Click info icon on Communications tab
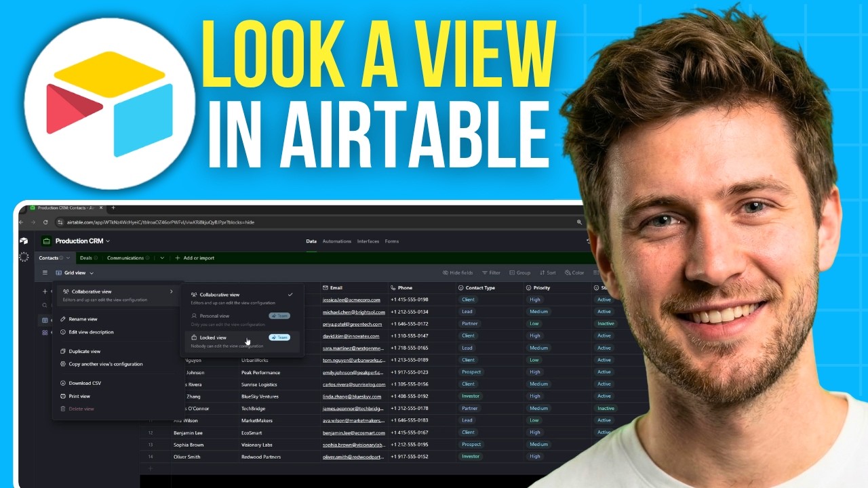Image resolution: width=868 pixels, height=488 pixels. [147, 258]
